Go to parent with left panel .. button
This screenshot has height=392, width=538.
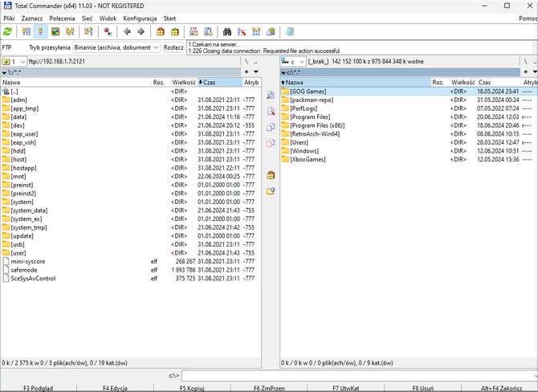(256, 61)
